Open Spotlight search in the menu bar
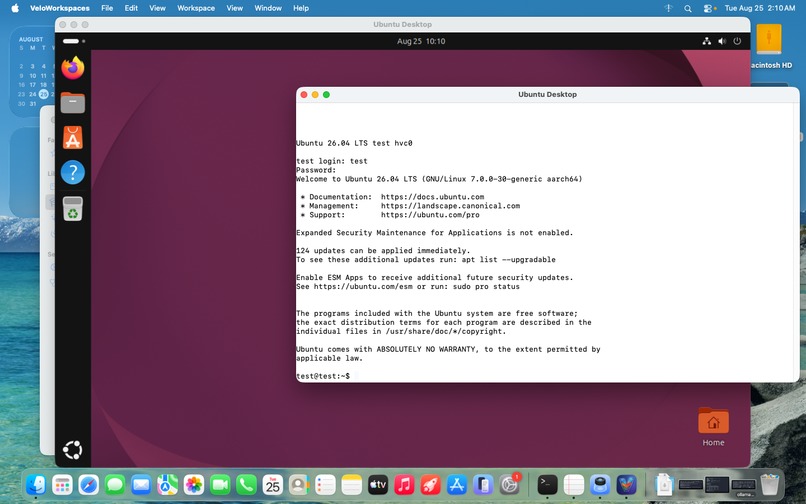The width and height of the screenshot is (806, 504). point(687,8)
